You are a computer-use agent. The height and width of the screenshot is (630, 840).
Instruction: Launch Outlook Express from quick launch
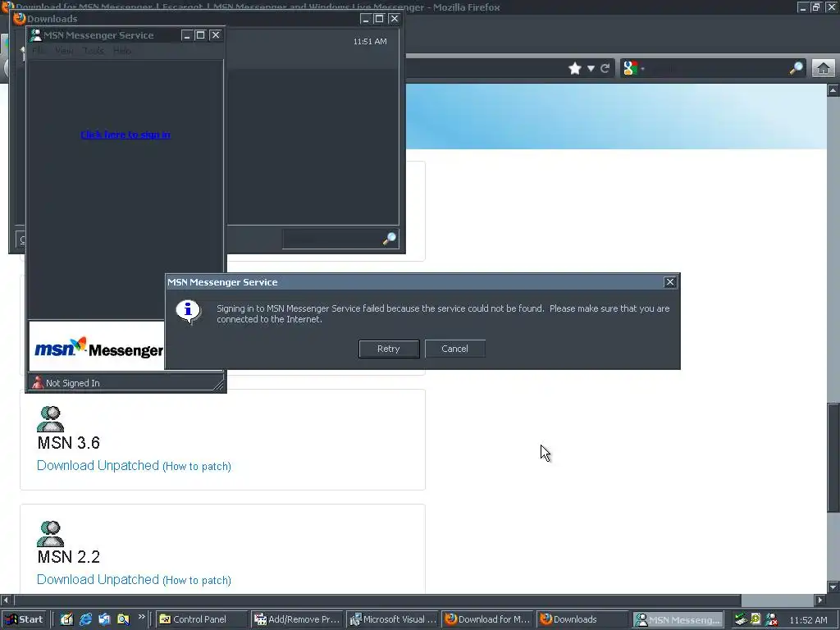[x=104, y=619]
